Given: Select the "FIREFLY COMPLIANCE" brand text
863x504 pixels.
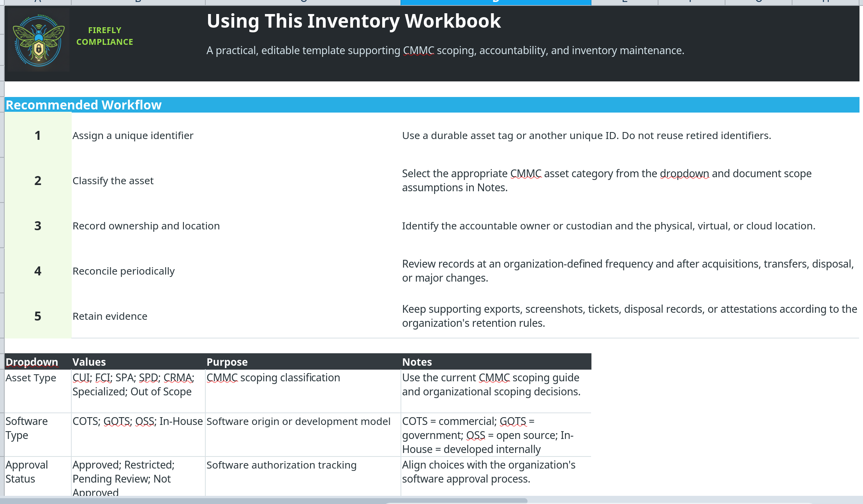Looking at the screenshot, I should point(104,36).
